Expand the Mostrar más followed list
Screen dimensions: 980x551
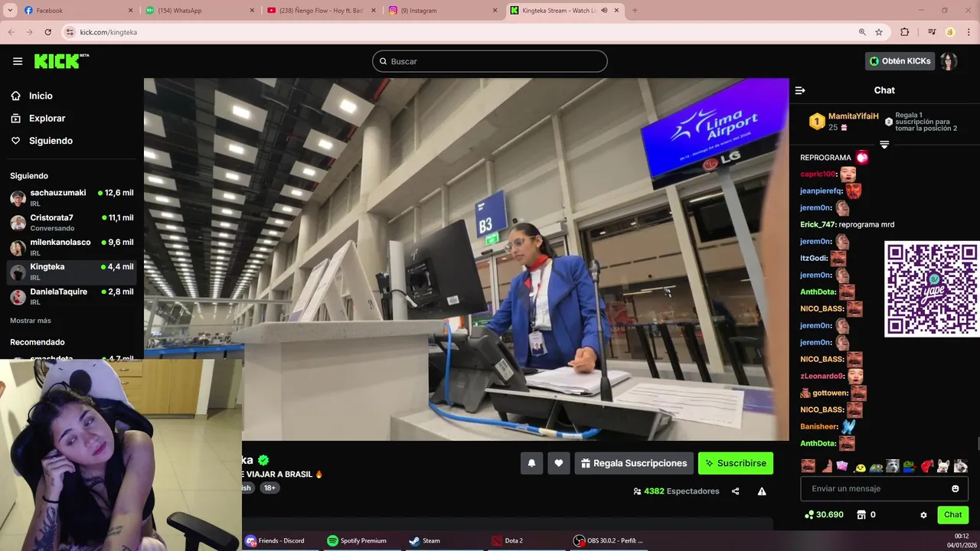click(31, 321)
